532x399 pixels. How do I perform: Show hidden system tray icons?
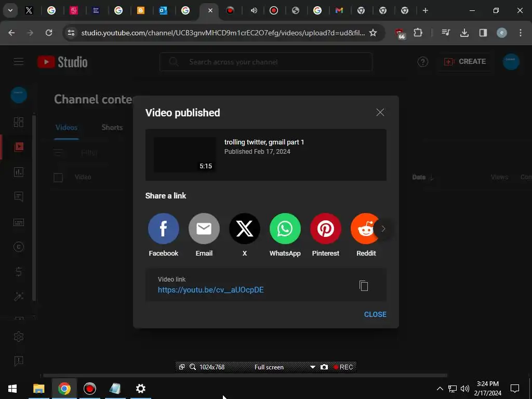[x=440, y=389]
